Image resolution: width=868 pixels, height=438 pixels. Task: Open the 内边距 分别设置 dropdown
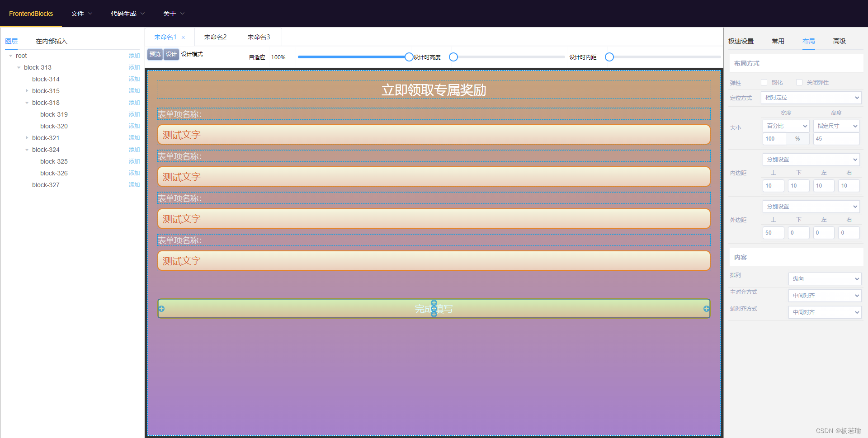[811, 160]
